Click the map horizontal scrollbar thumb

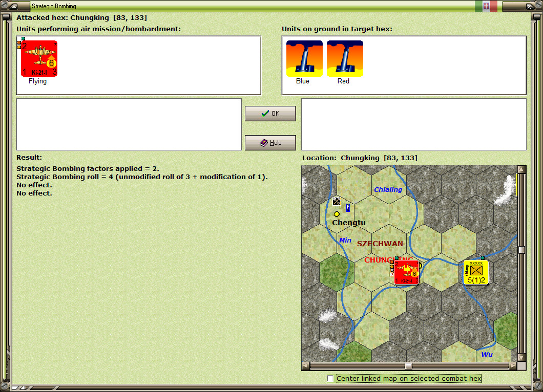(x=409, y=366)
